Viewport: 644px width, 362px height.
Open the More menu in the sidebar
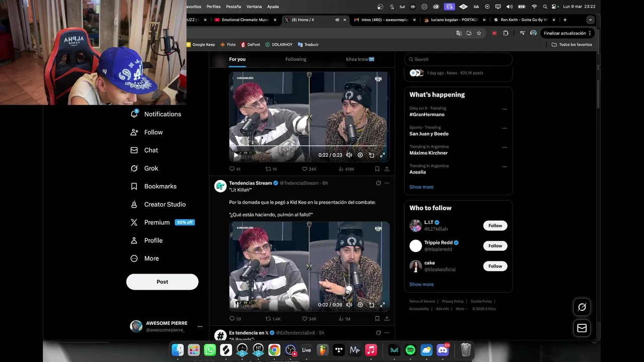point(144,258)
